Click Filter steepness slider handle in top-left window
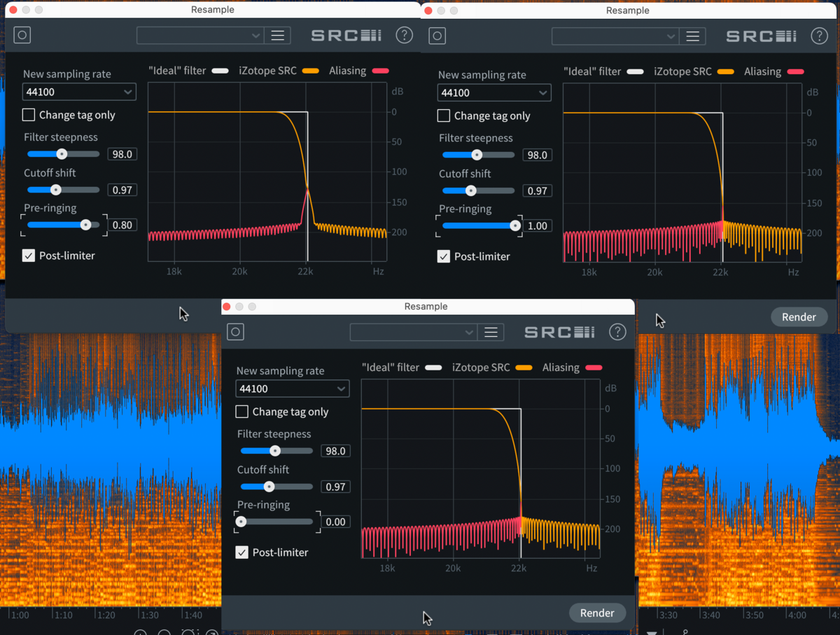Viewport: 840px width, 635px height. pos(62,154)
